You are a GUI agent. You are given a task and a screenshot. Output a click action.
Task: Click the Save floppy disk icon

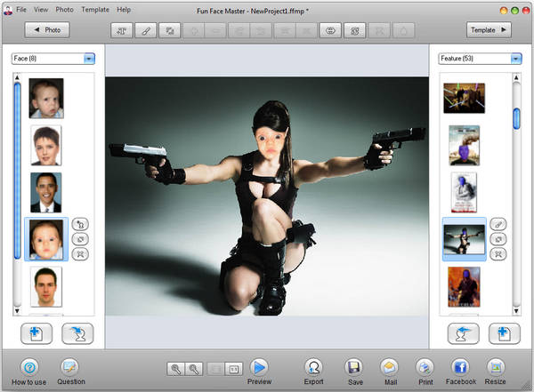(x=354, y=366)
